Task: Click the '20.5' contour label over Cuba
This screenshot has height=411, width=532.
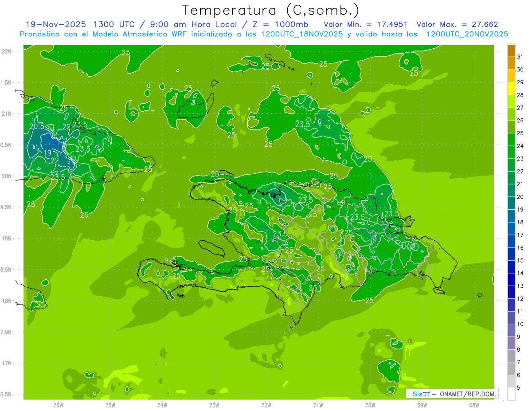Action: (x=37, y=126)
